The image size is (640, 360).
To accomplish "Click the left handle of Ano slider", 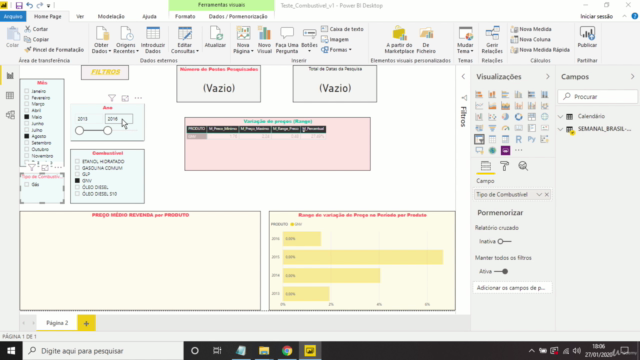I will click(x=80, y=131).
